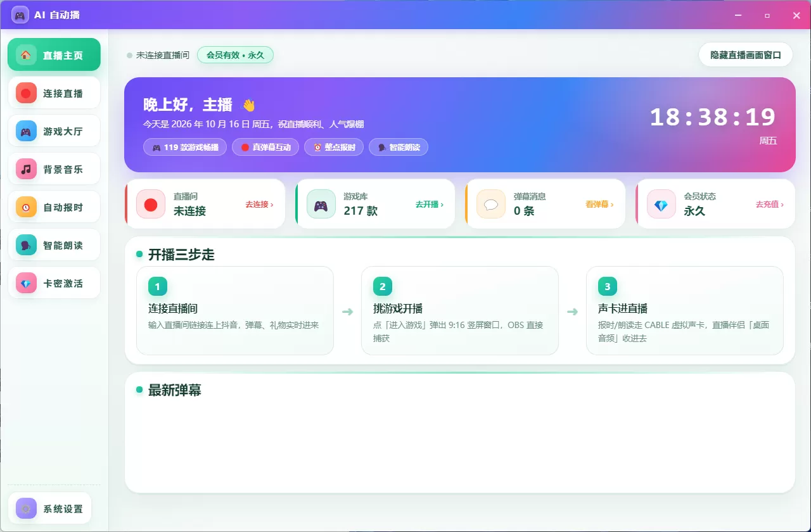Click the AI 自动播 logo in title bar
The width and height of the screenshot is (811, 532).
pyautogui.click(x=20, y=15)
